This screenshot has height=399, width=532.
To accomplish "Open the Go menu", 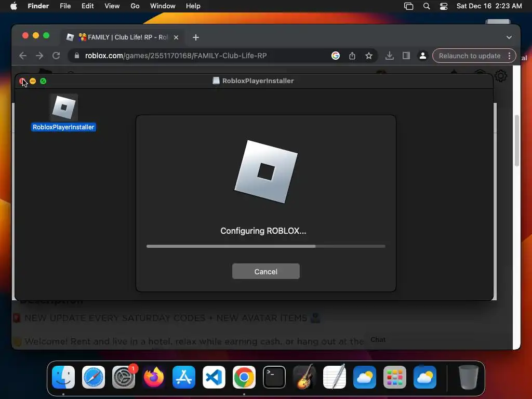I will 135,6.
